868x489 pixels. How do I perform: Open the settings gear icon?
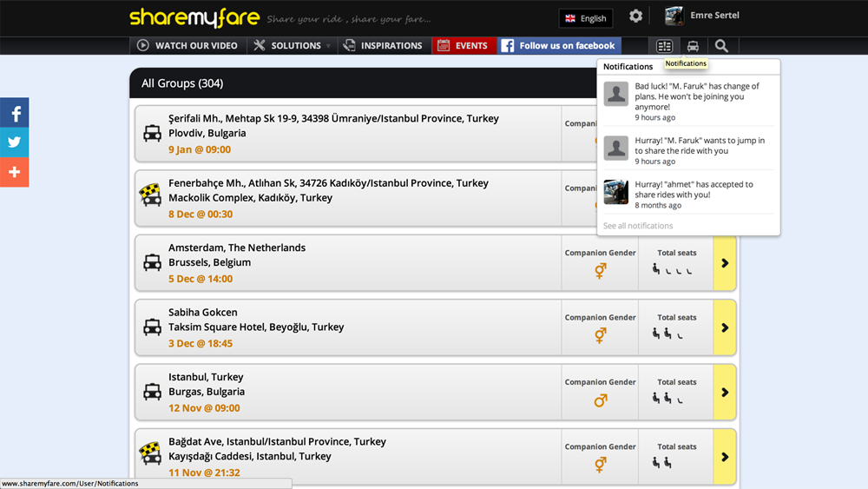[635, 16]
